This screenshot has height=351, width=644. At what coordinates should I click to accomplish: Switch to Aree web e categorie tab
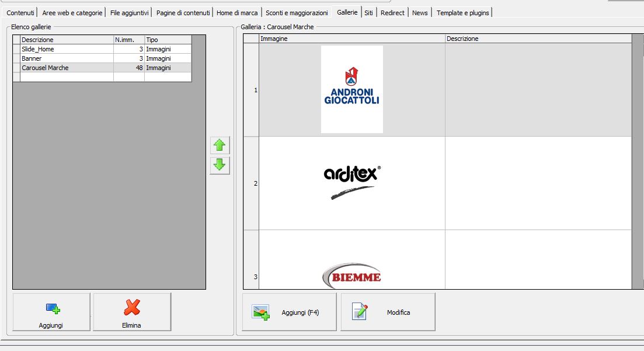[72, 13]
